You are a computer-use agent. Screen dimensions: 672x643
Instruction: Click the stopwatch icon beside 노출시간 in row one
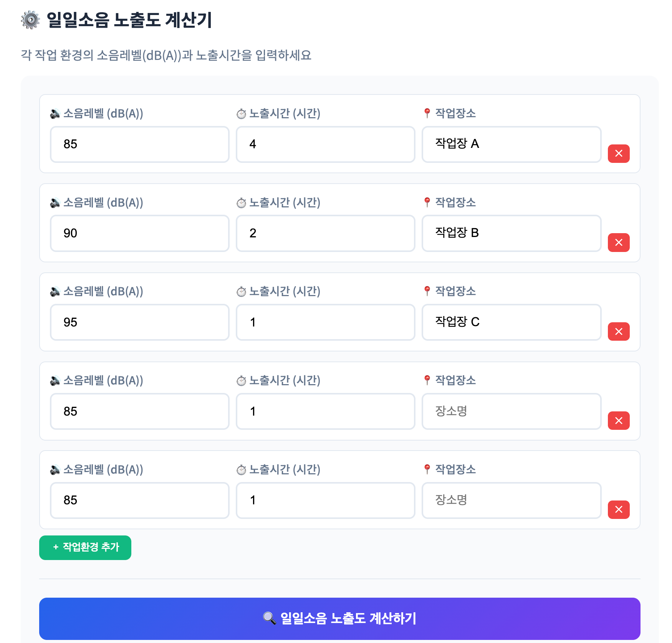[x=242, y=113]
